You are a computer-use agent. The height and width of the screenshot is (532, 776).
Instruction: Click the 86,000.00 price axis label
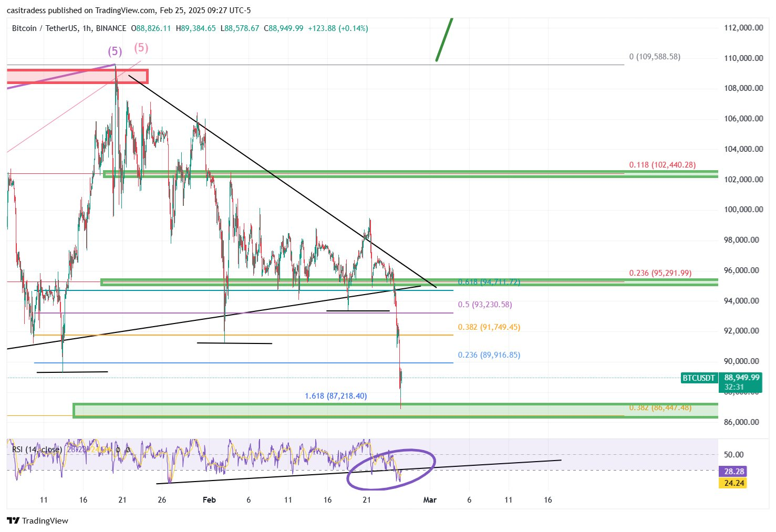[x=741, y=422]
